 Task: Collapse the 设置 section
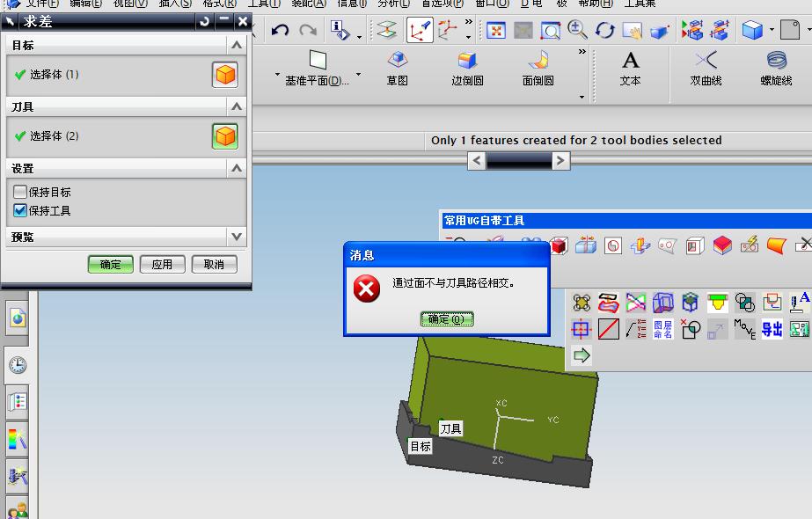pos(237,168)
